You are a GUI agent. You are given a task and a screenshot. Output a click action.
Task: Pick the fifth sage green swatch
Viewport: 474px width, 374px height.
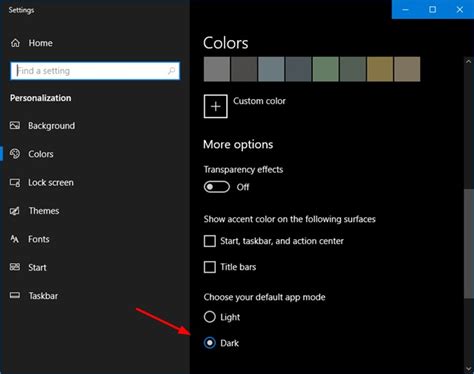(326, 69)
